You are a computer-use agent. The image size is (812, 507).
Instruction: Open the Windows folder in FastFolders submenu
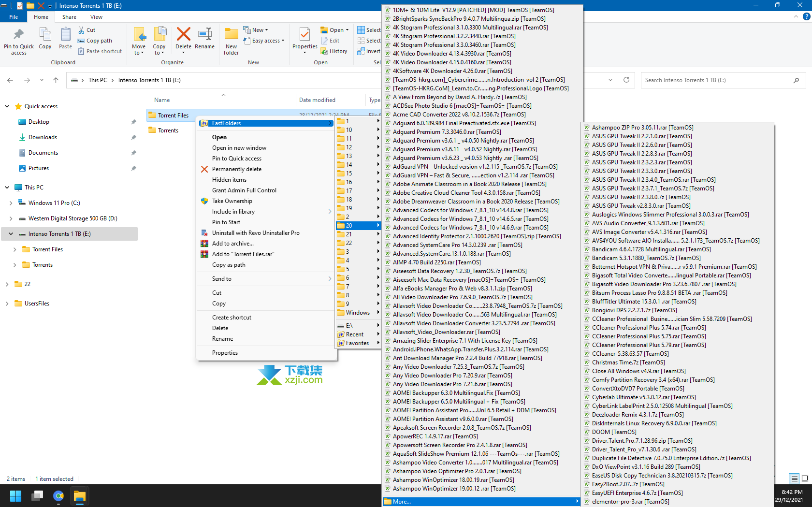359,313
